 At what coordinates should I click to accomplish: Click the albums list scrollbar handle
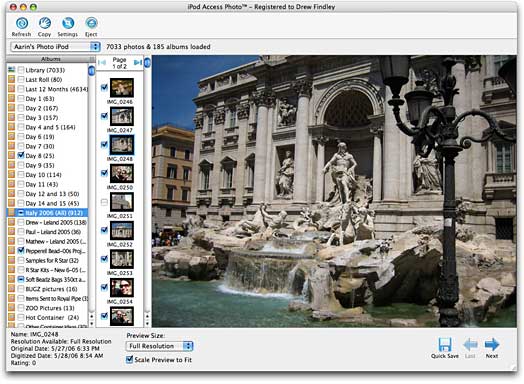click(92, 71)
